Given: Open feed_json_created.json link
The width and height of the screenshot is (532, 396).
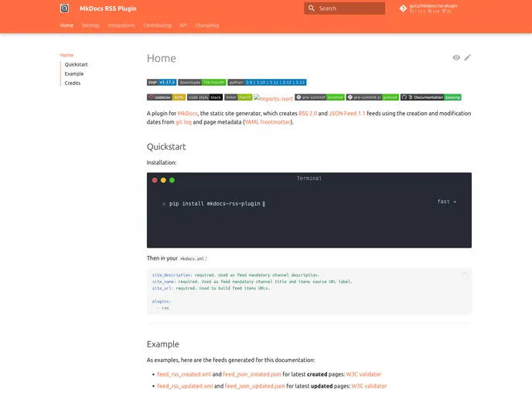Looking at the screenshot, I should click(252, 374).
